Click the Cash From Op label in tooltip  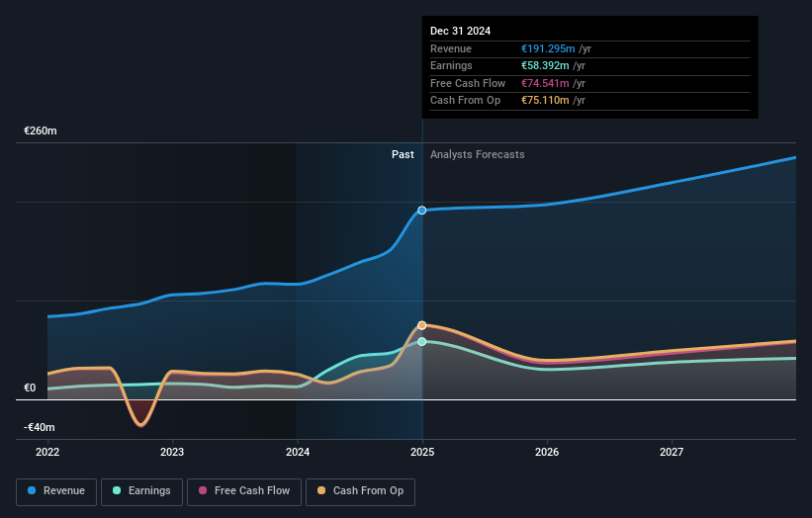point(465,101)
